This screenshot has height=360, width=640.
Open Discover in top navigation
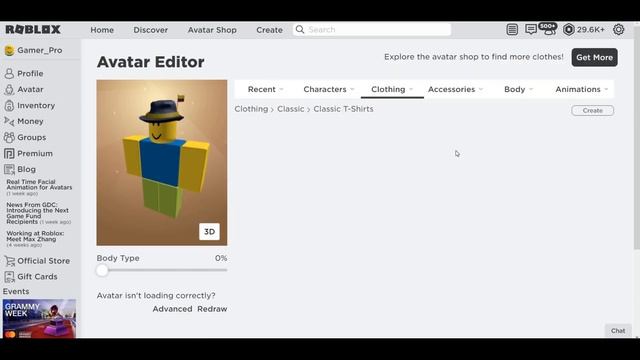[151, 30]
